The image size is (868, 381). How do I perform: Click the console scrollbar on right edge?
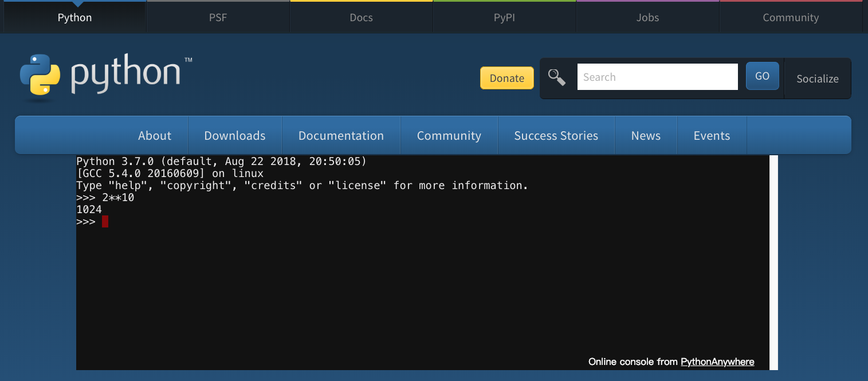[x=773, y=262]
